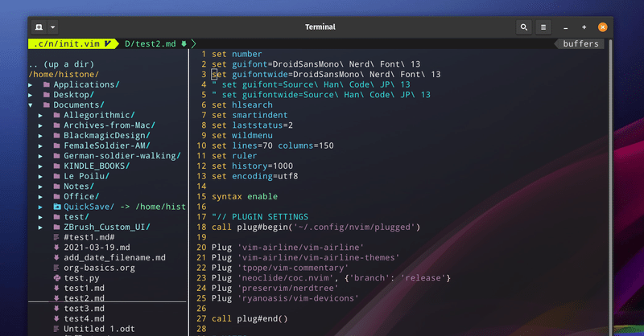Click the Desktop folder icon
This screenshot has width=644, height=336.
47,95
